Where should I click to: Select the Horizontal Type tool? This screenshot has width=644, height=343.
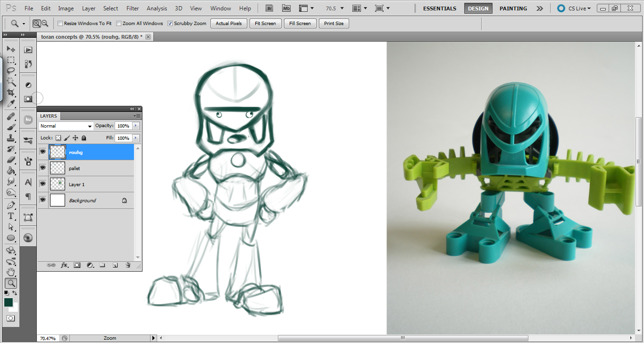pyautogui.click(x=11, y=216)
